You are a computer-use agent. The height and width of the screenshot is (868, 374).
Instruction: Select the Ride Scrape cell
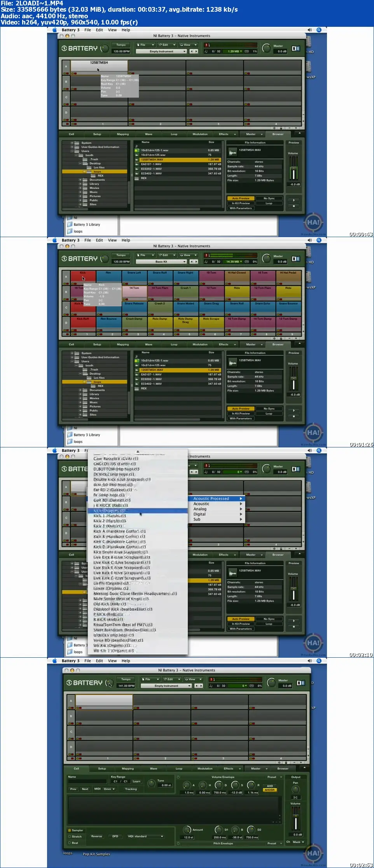(x=211, y=324)
